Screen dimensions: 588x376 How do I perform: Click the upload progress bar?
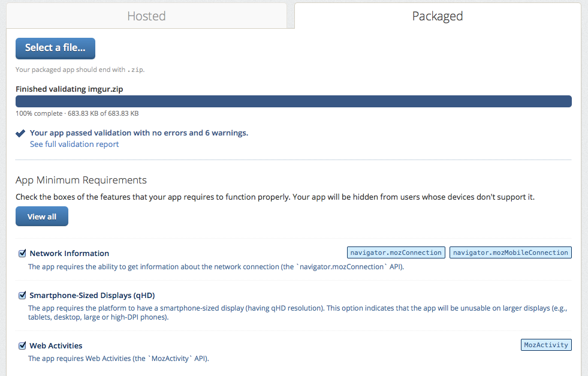(x=293, y=101)
